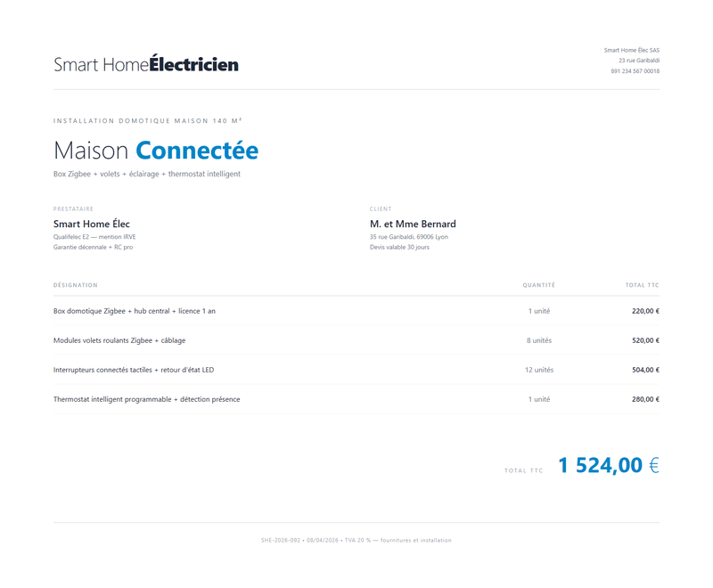
Task: Click the Smart Home Électricien logo
Action: click(x=146, y=64)
